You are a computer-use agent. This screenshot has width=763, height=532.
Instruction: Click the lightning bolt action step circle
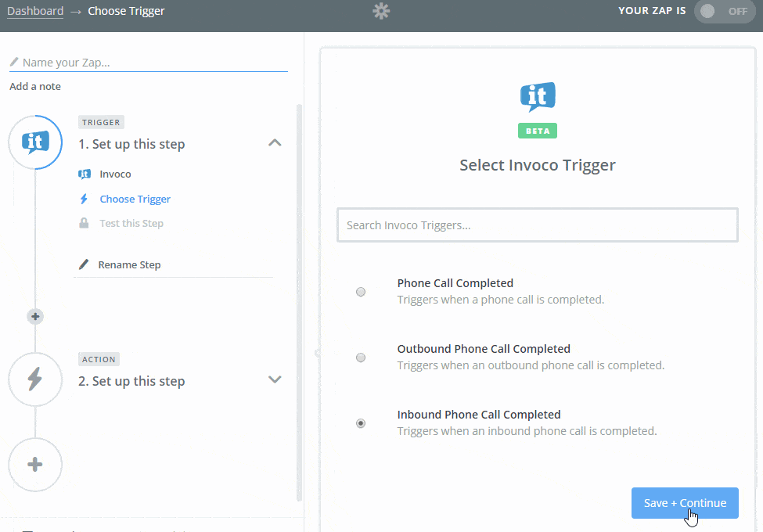pos(35,379)
